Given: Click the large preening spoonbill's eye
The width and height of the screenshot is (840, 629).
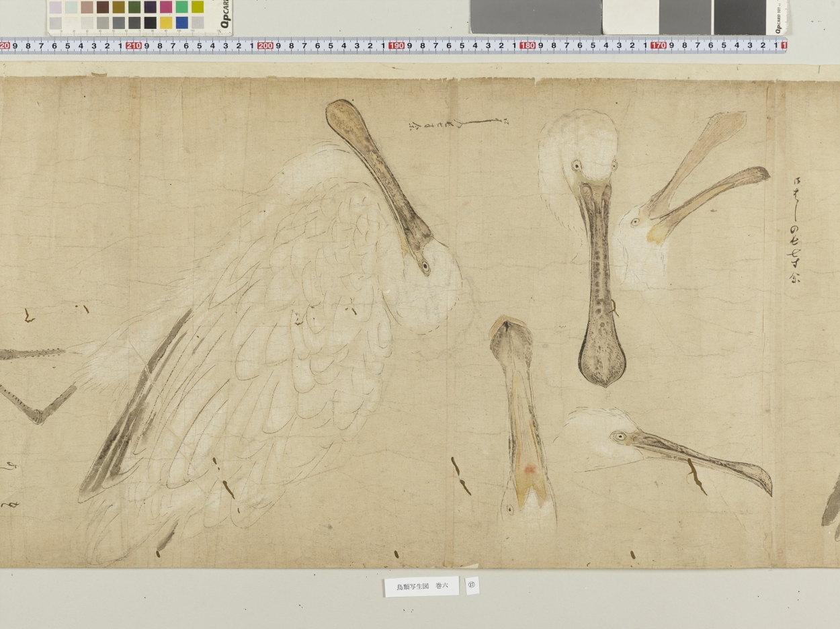Looking at the screenshot, I should click(425, 265).
